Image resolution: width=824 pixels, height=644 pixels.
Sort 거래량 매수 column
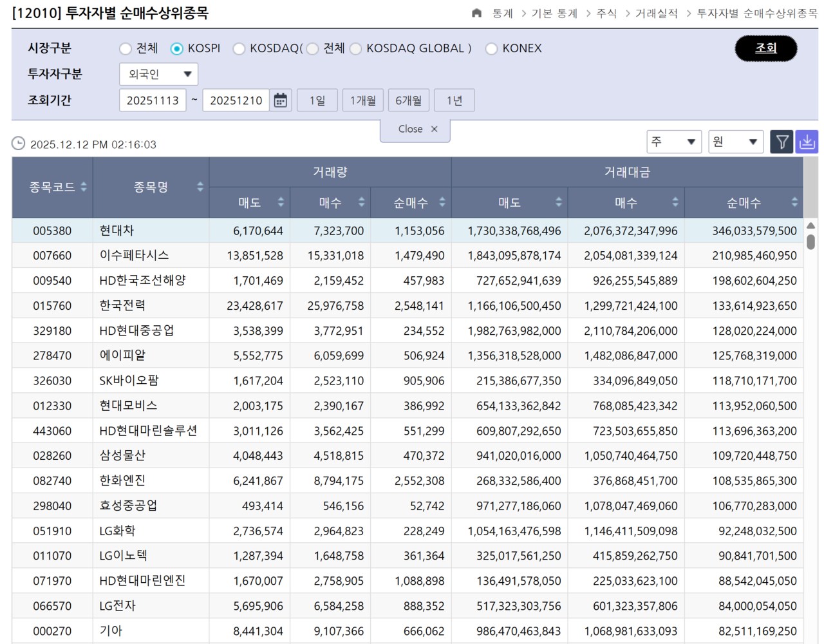[x=362, y=203]
